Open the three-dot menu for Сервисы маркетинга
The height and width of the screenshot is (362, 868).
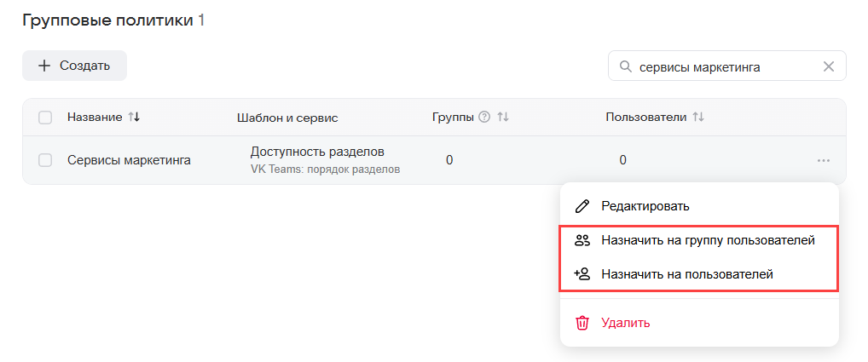coord(823,160)
